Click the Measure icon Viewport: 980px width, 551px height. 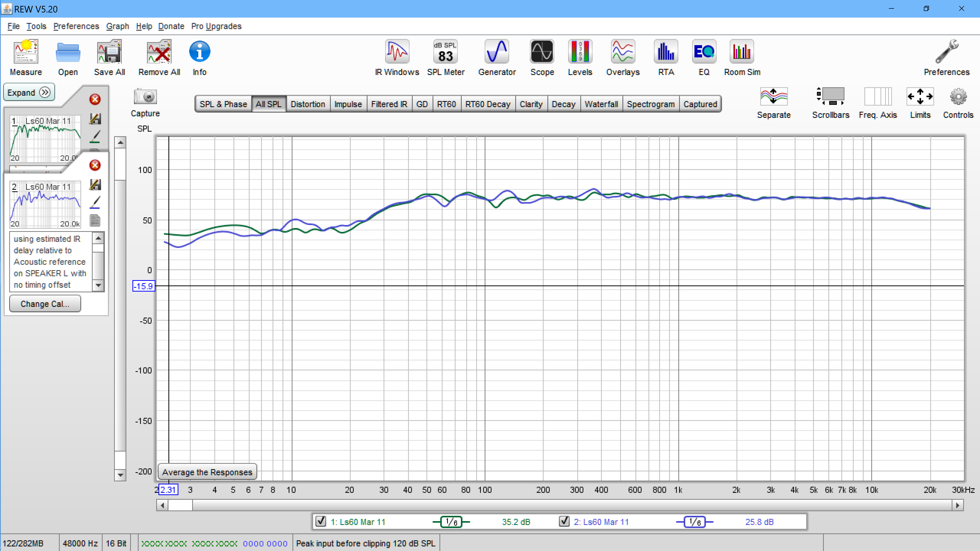coord(26,52)
